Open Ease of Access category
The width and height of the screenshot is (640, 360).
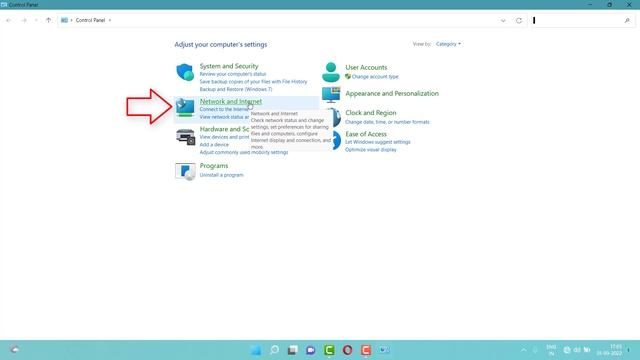point(366,134)
